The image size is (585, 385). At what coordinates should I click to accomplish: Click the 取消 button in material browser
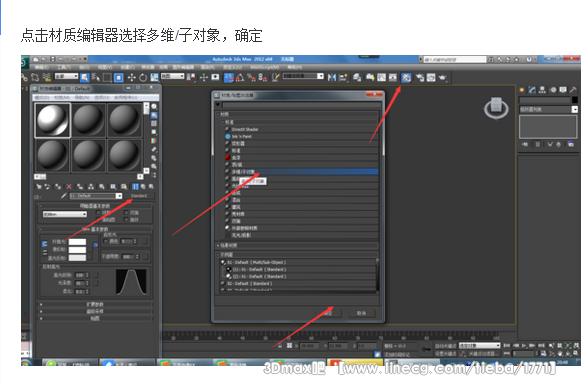pos(361,313)
